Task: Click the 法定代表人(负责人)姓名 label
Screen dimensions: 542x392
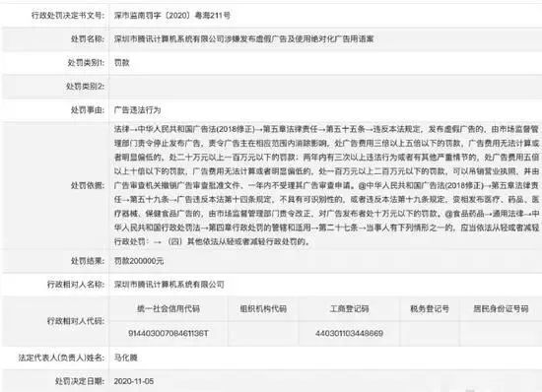Action: 61,358
